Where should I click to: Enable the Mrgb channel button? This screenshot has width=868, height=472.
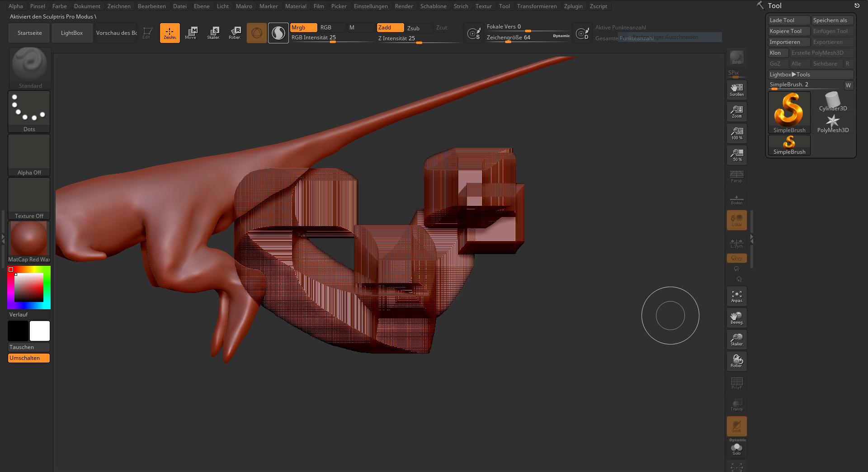pyautogui.click(x=303, y=28)
